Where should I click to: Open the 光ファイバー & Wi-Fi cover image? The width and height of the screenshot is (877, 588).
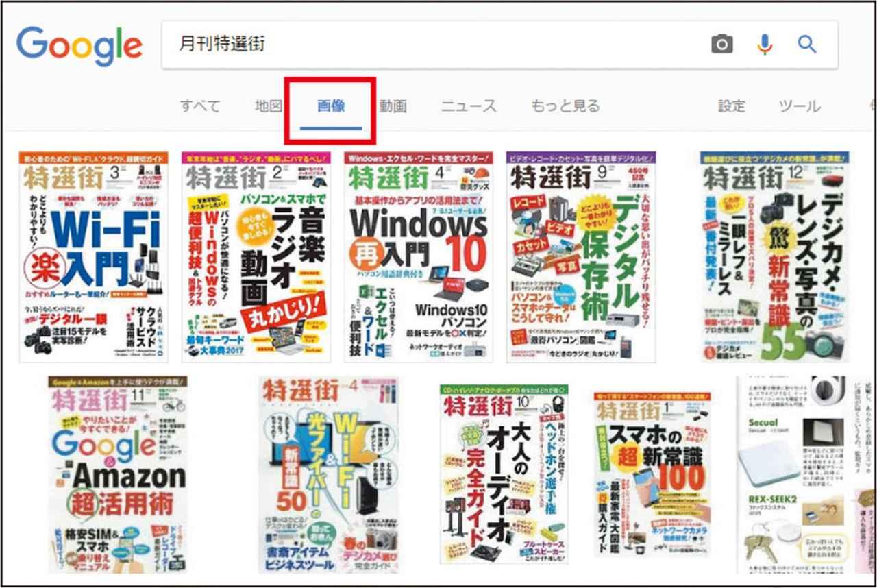pos(329,474)
